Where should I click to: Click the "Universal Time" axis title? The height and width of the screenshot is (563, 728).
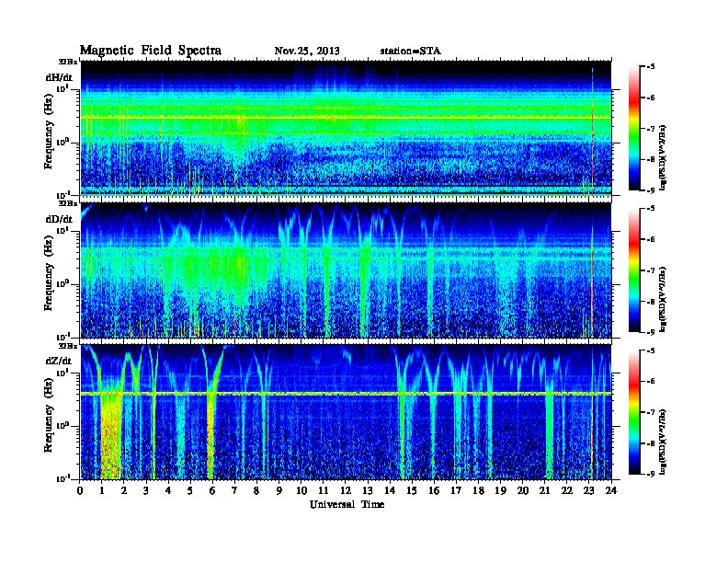click(347, 504)
